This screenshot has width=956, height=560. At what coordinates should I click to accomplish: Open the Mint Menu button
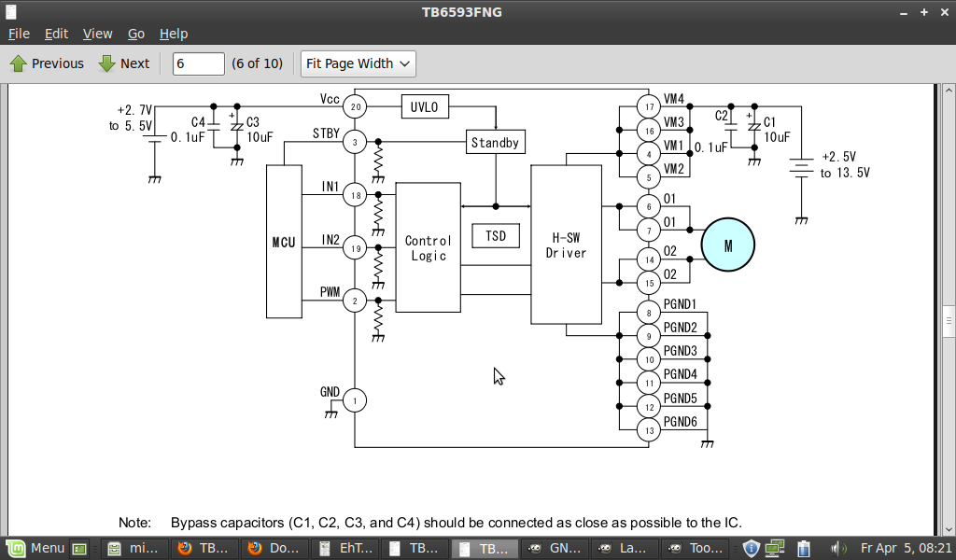coord(35,549)
